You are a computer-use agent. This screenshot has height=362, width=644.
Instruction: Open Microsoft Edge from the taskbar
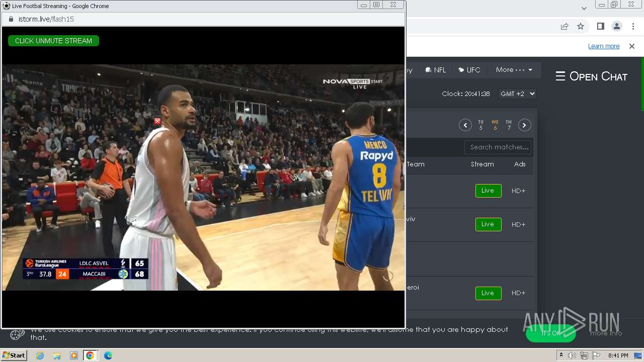click(x=108, y=355)
